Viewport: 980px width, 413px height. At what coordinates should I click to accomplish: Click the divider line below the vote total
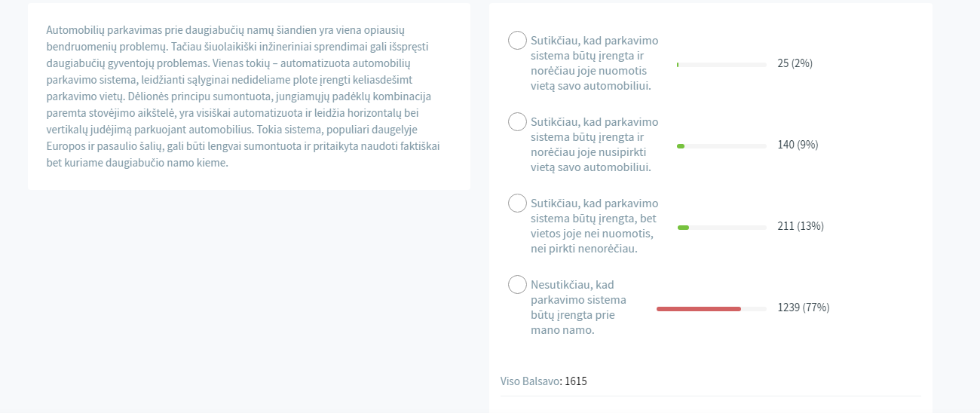tap(710, 396)
